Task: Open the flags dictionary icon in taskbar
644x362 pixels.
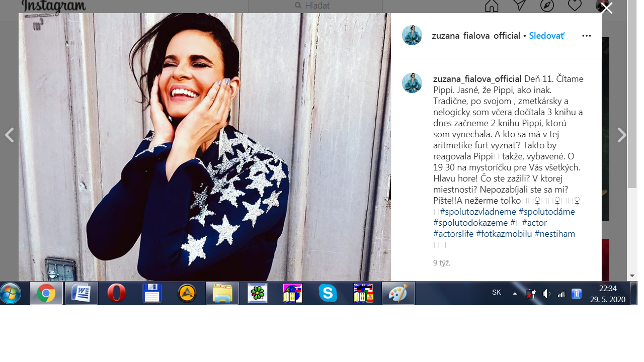Action: point(363,293)
